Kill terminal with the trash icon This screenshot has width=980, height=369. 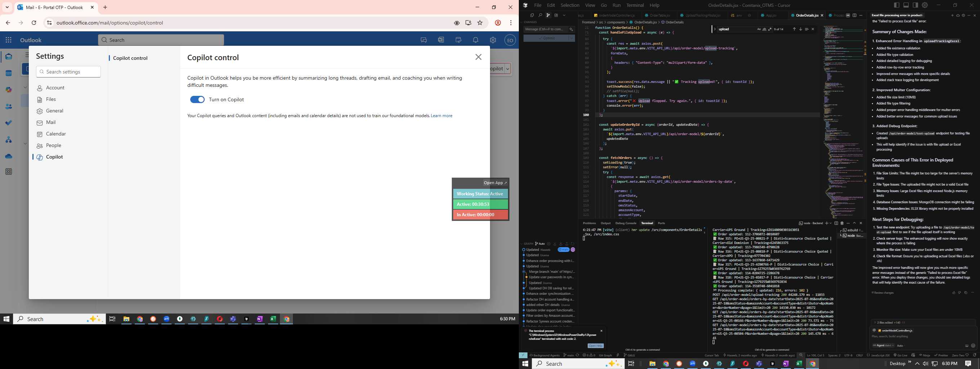pyautogui.click(x=842, y=223)
